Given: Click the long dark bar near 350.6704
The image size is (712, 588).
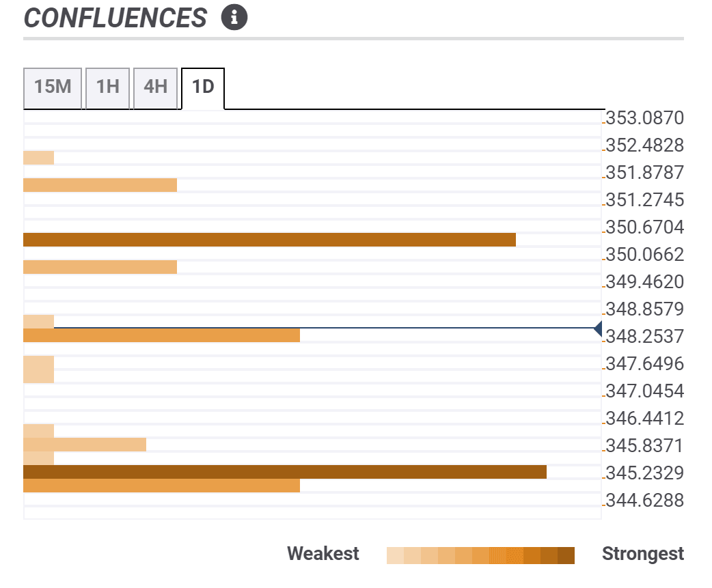Looking at the screenshot, I should pos(269,240).
